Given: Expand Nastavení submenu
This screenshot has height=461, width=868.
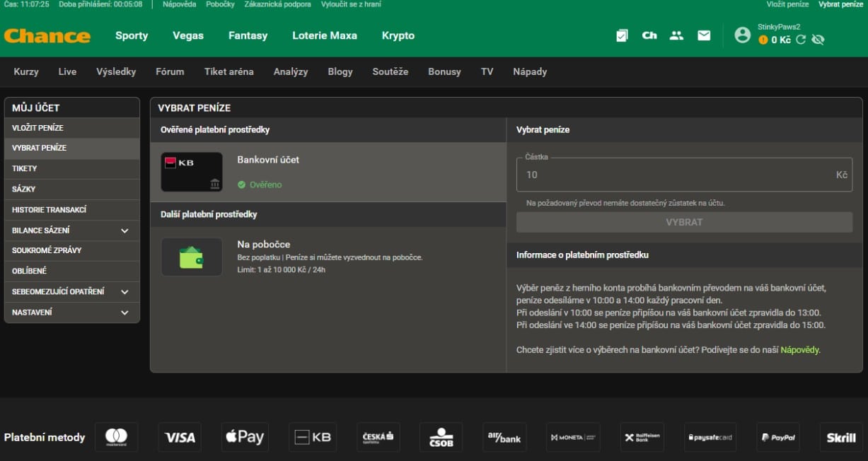Looking at the screenshot, I should click(x=125, y=312).
